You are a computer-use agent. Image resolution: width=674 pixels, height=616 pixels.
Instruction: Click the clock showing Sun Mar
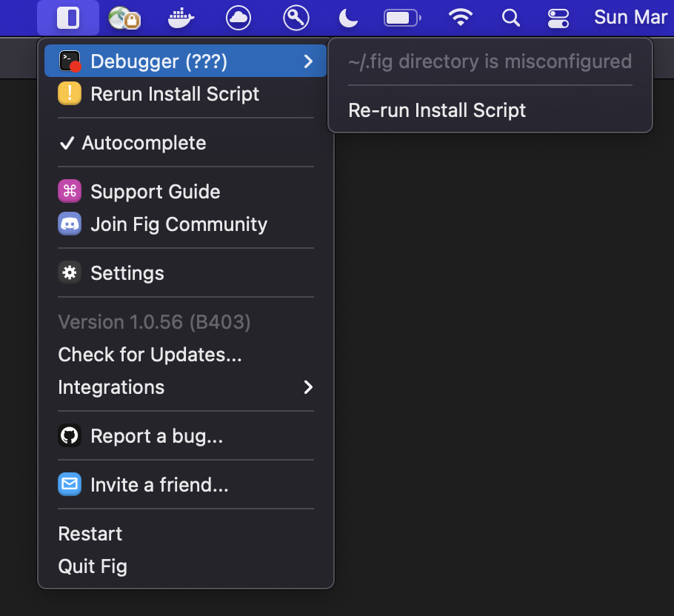(630, 16)
